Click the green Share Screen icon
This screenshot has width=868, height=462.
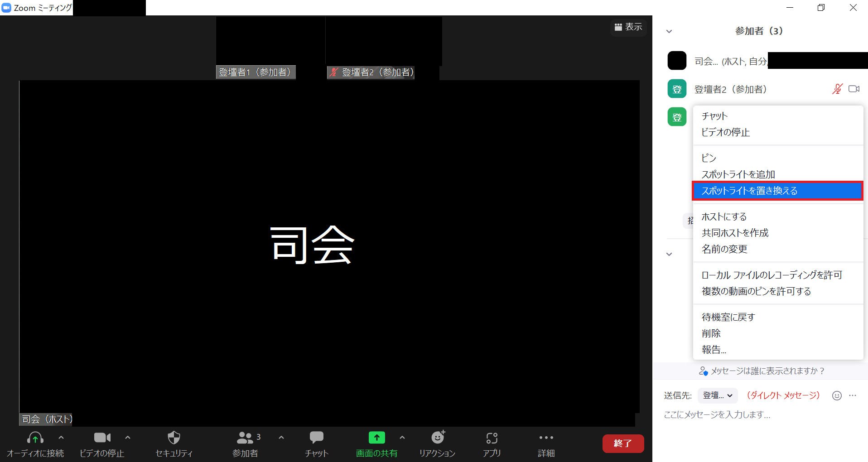[x=376, y=438]
